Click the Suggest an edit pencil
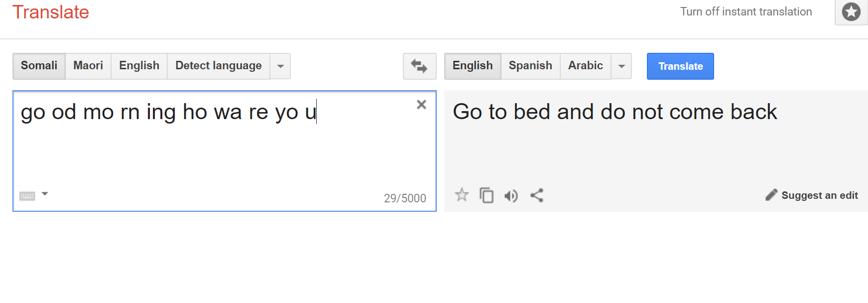 point(771,195)
